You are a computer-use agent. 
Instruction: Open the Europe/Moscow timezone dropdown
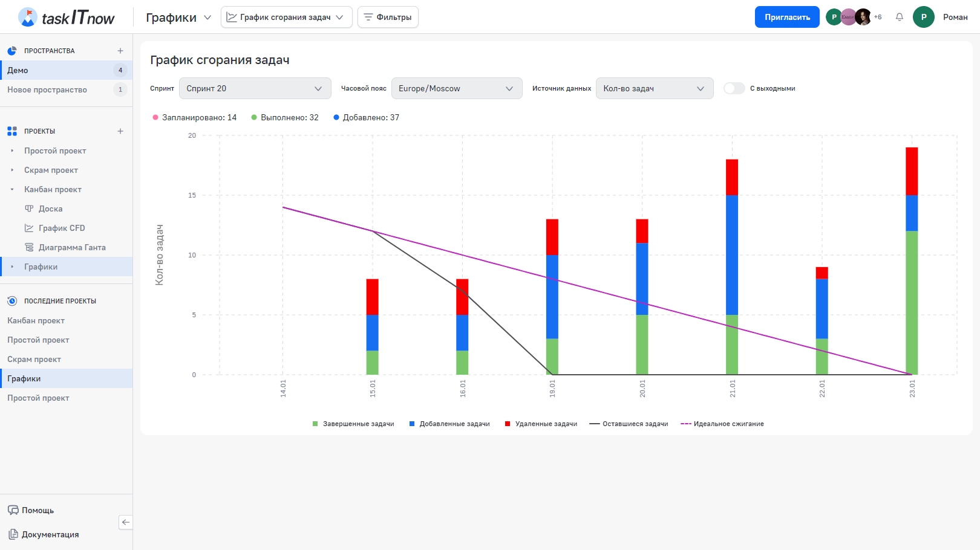456,88
